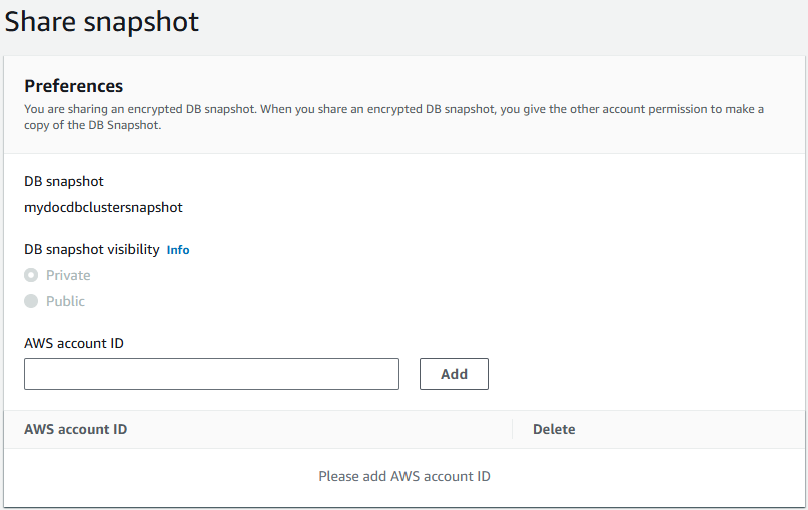Click the divider between table column headers

tap(513, 429)
